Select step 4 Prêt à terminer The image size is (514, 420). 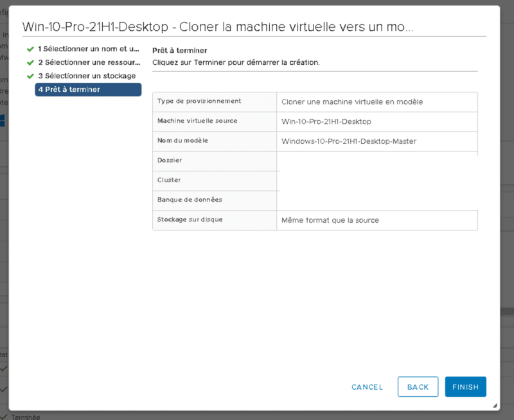tap(88, 89)
